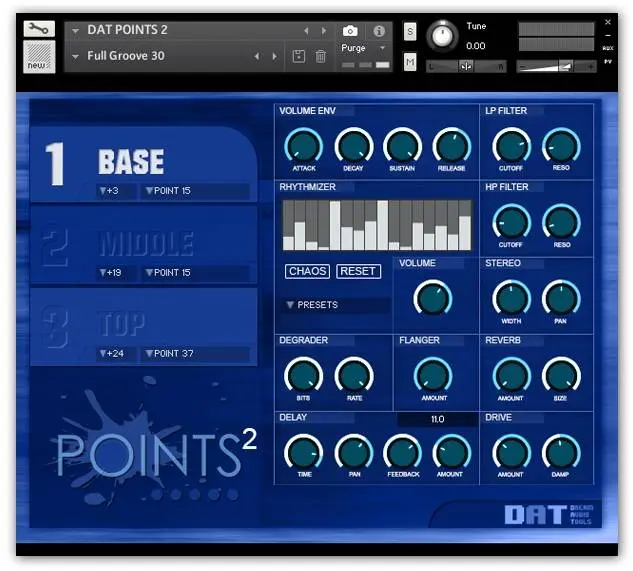The height and width of the screenshot is (571, 633).
Task: Click the Flanger Amount knob
Action: [x=433, y=376]
